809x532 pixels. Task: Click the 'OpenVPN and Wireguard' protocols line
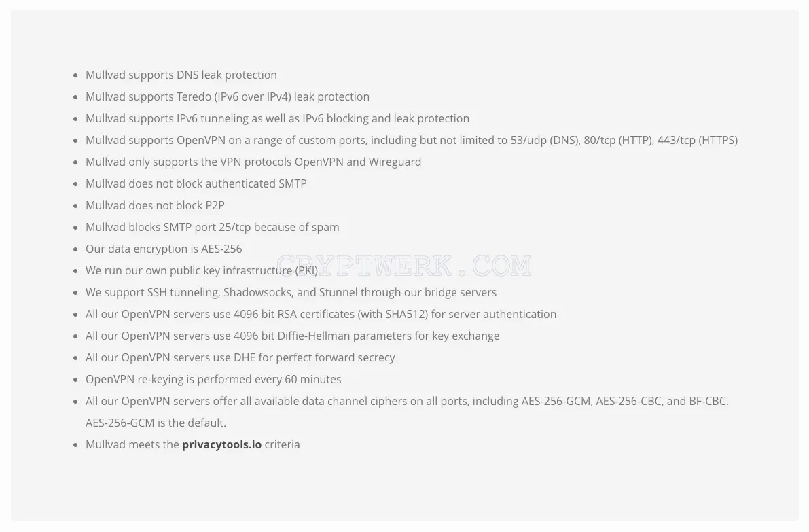(x=253, y=162)
